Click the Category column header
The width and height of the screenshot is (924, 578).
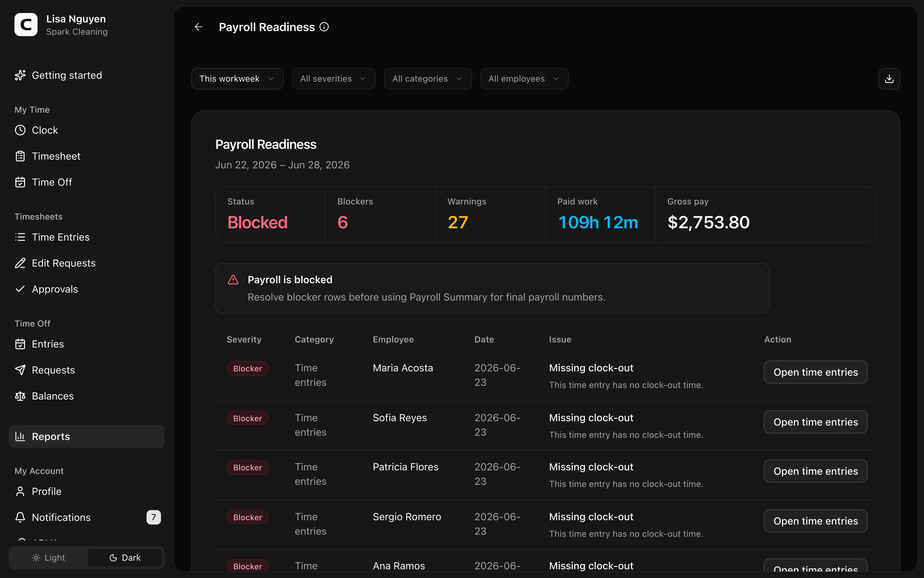coord(314,340)
